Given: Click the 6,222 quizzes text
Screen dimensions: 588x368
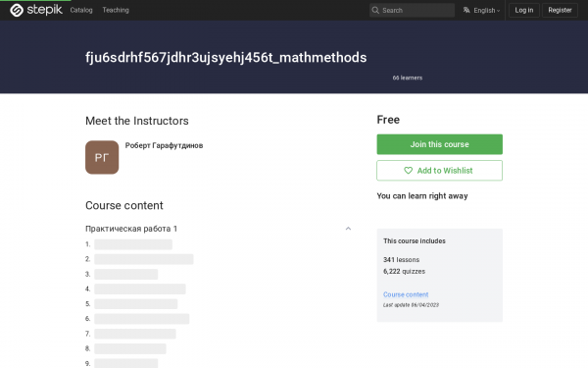Looking at the screenshot, I should 404,271.
